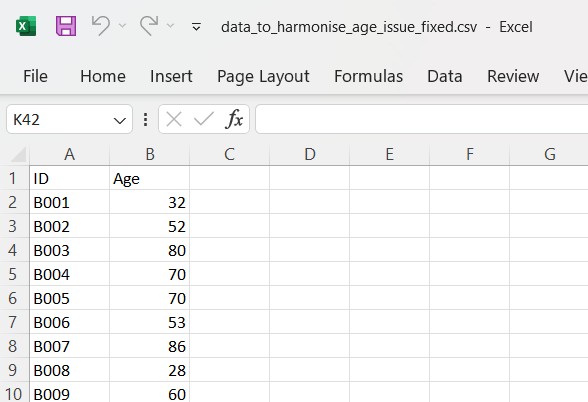Click the purple Save icon

point(66,26)
